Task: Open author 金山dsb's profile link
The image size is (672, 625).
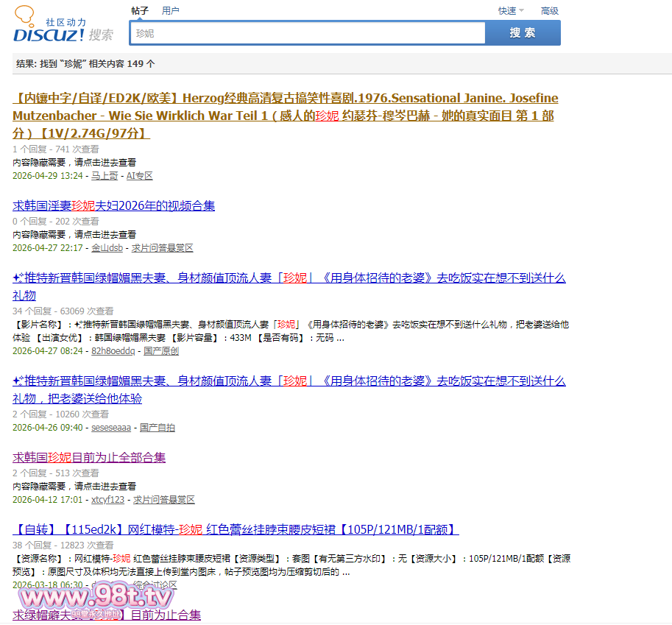Action: coord(107,248)
